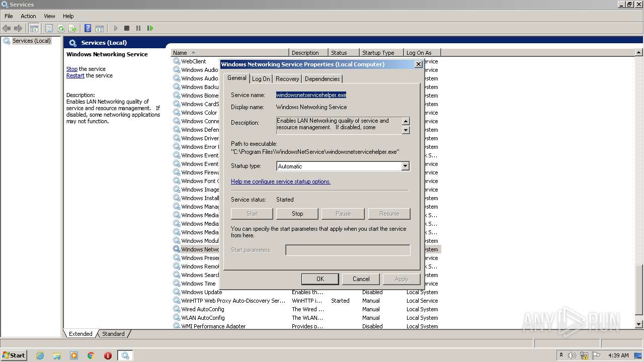Launch Google Chrome from the taskbar
The height and width of the screenshot is (362, 644).
[x=91, y=355]
